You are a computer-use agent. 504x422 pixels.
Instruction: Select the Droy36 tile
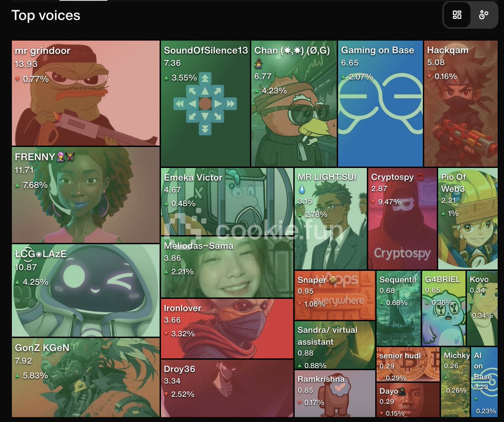pos(227,388)
